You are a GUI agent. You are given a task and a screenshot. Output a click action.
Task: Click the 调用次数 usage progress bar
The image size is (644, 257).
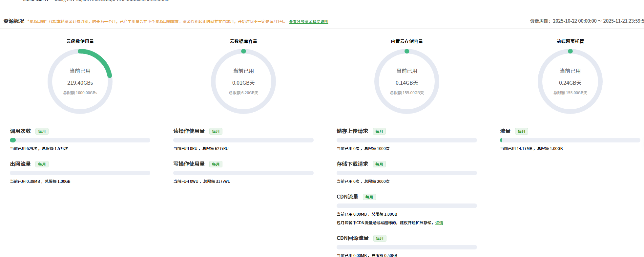click(x=80, y=140)
